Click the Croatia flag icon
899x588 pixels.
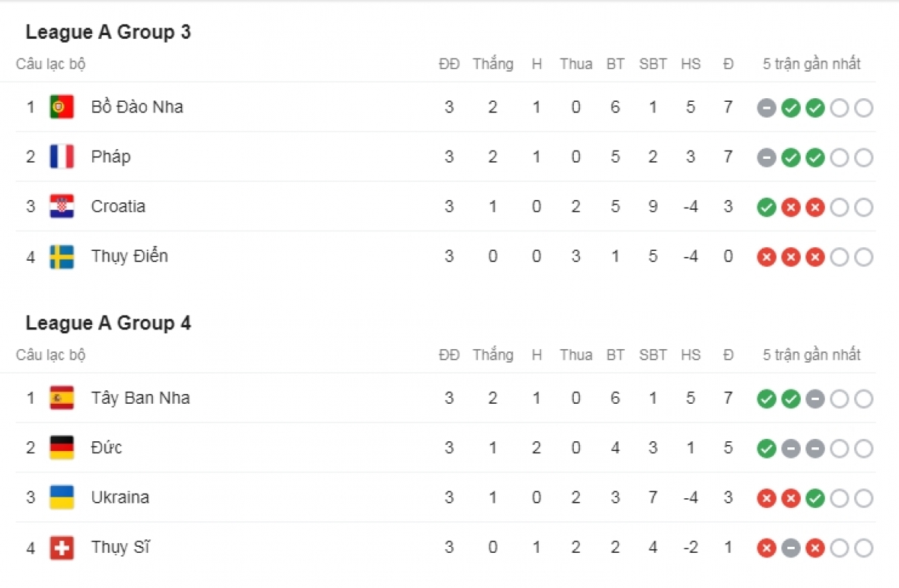click(61, 207)
